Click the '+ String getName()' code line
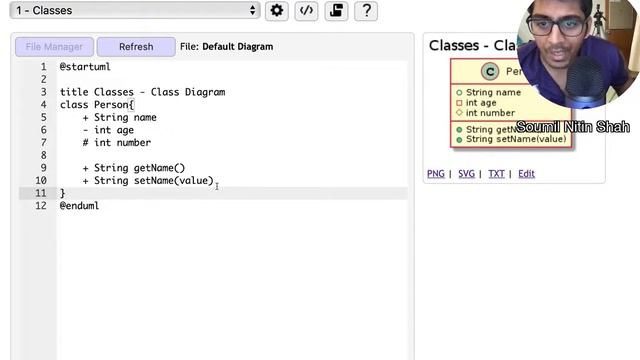 point(134,168)
